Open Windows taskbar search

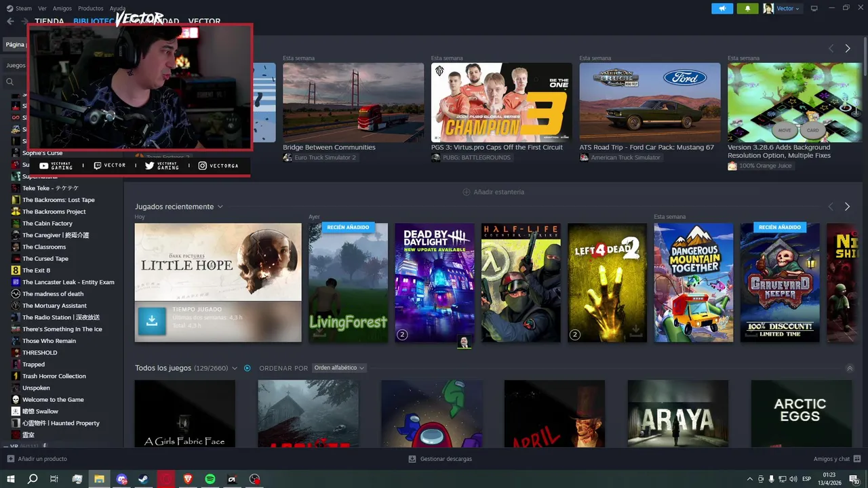(x=32, y=479)
